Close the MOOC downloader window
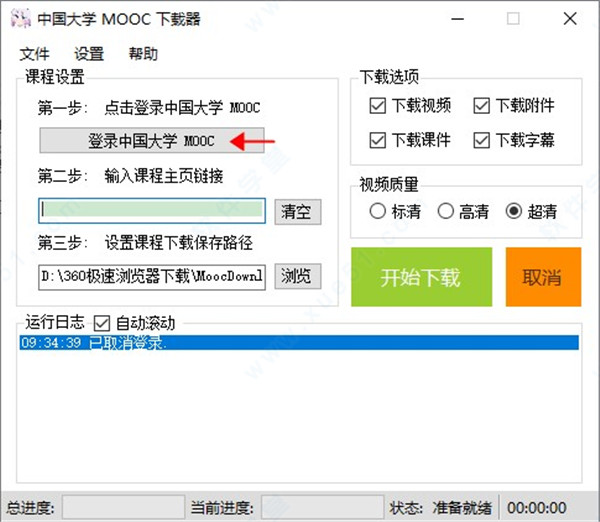This screenshot has height=522, width=600. (570, 18)
